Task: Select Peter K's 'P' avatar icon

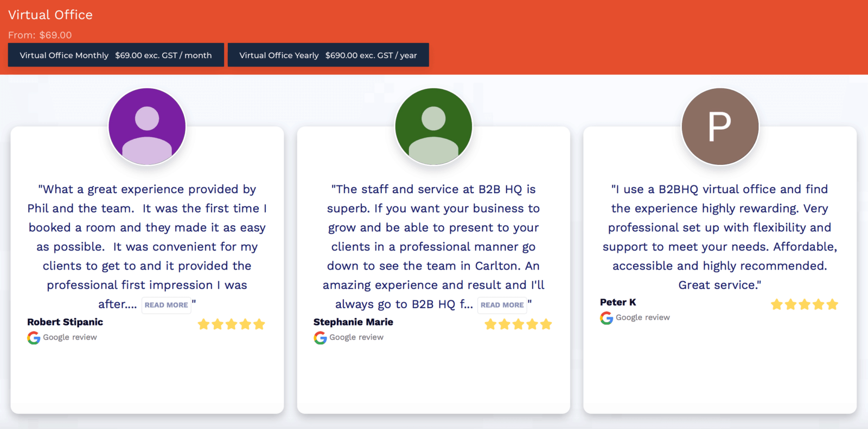Action: 720,126
